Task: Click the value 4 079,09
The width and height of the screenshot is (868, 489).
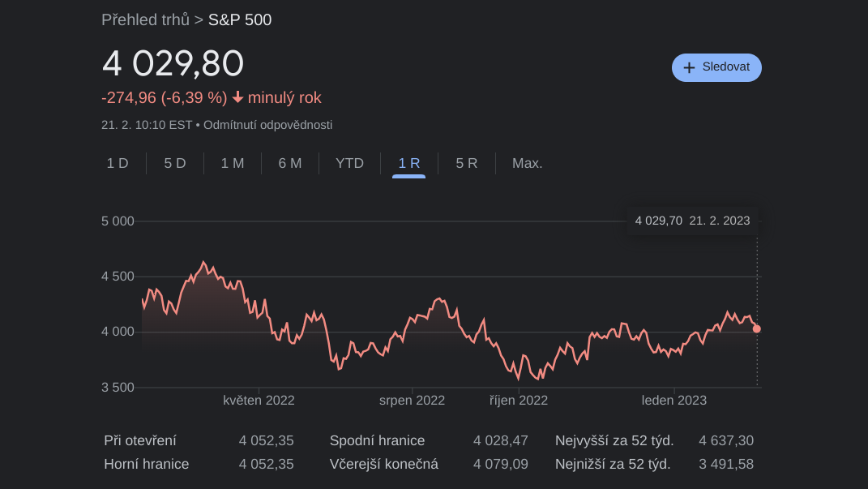Action: click(500, 464)
